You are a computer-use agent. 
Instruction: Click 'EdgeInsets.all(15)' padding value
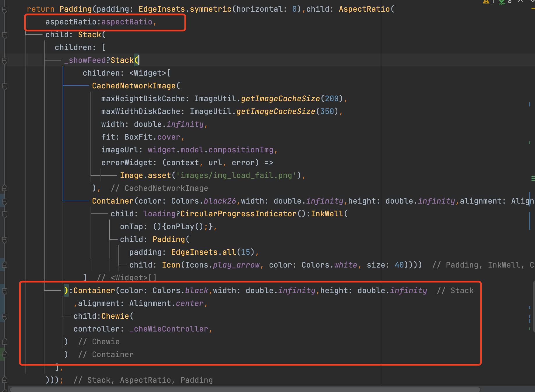click(x=213, y=252)
